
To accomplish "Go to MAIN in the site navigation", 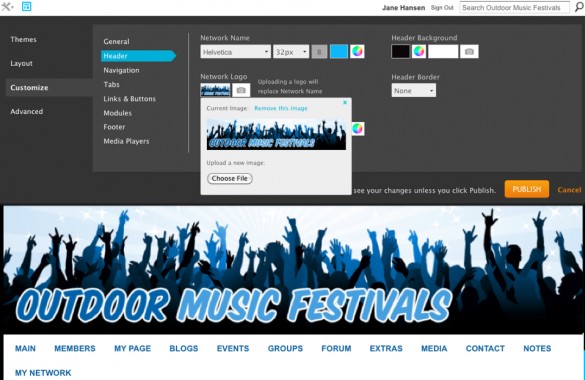I will tap(25, 348).
